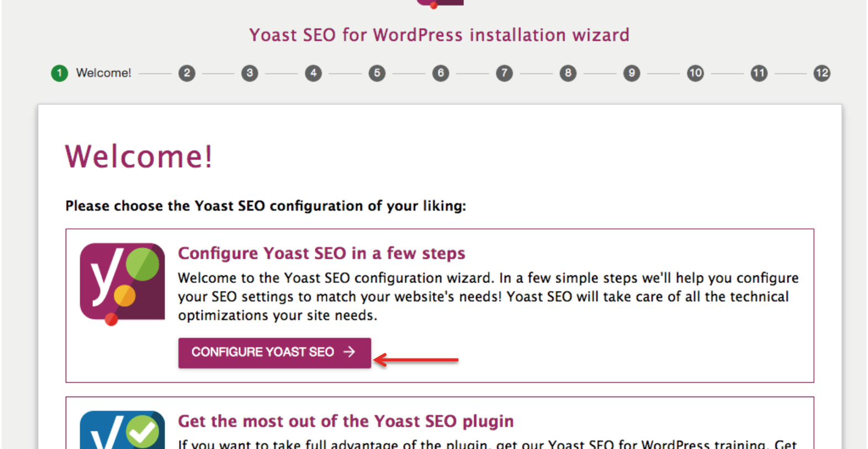
Task: Open wizard step 5
Action: 377,73
